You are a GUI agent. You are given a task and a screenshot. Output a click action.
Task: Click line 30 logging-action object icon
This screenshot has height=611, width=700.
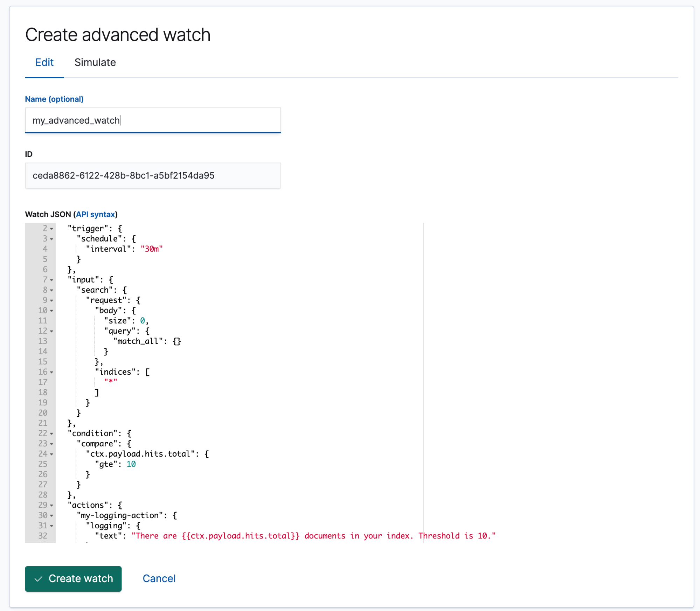pos(52,515)
